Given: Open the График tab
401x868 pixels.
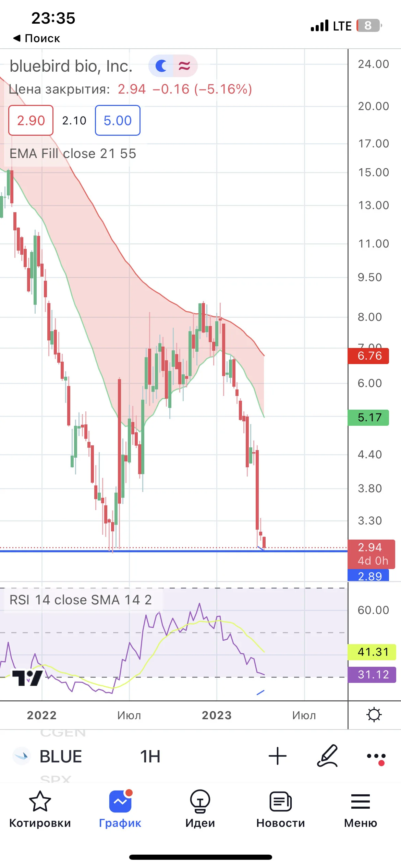Looking at the screenshot, I should tap(120, 808).
